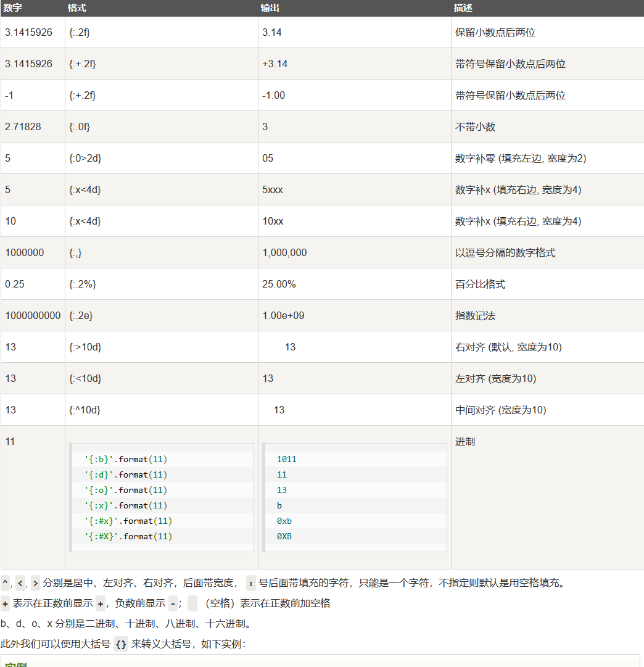Click the number 11 cell

(33, 497)
